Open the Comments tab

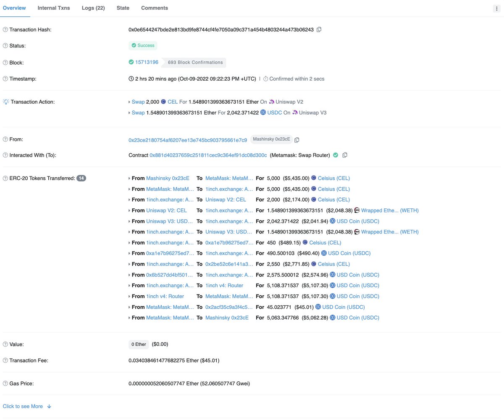pyautogui.click(x=155, y=8)
